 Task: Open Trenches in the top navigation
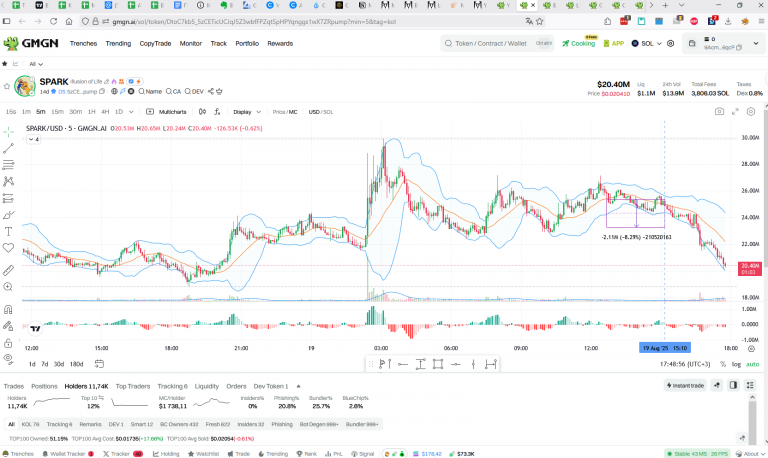point(83,44)
